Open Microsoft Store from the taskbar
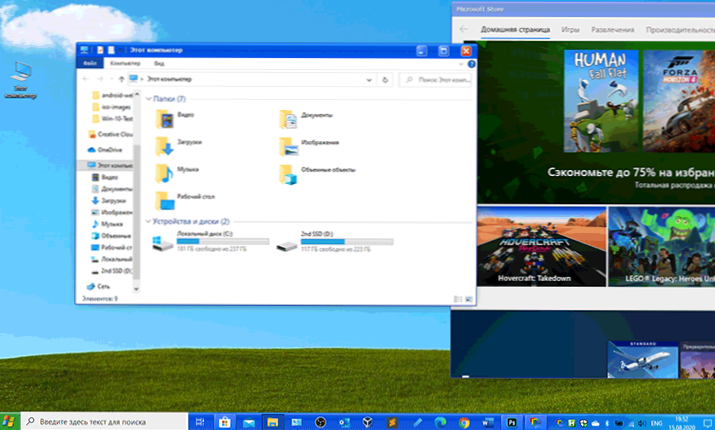 (x=224, y=422)
